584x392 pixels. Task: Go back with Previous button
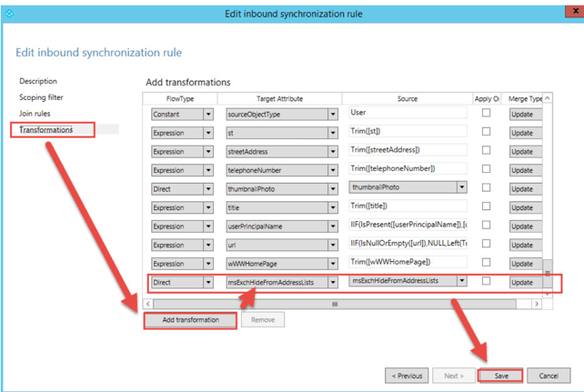pyautogui.click(x=407, y=376)
